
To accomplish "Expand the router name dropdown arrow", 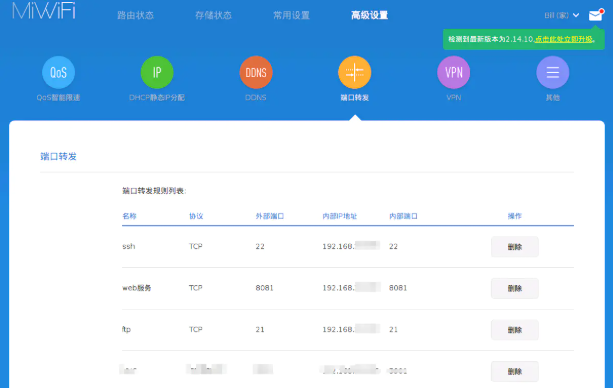I will 576,15.
